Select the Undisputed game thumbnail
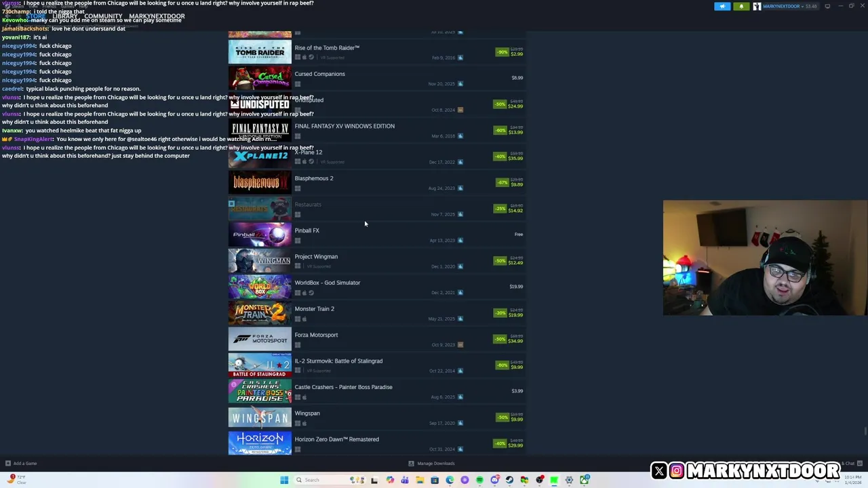This screenshot has height=488, width=868. [260, 104]
